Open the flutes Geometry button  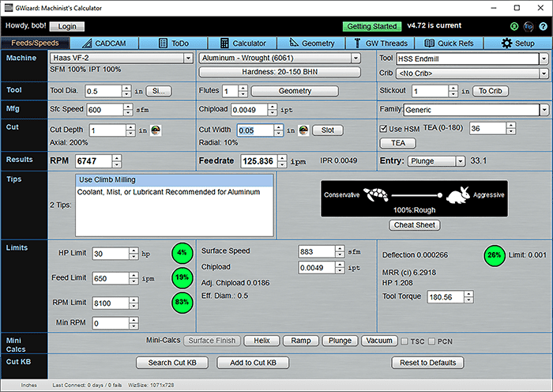[x=295, y=91]
